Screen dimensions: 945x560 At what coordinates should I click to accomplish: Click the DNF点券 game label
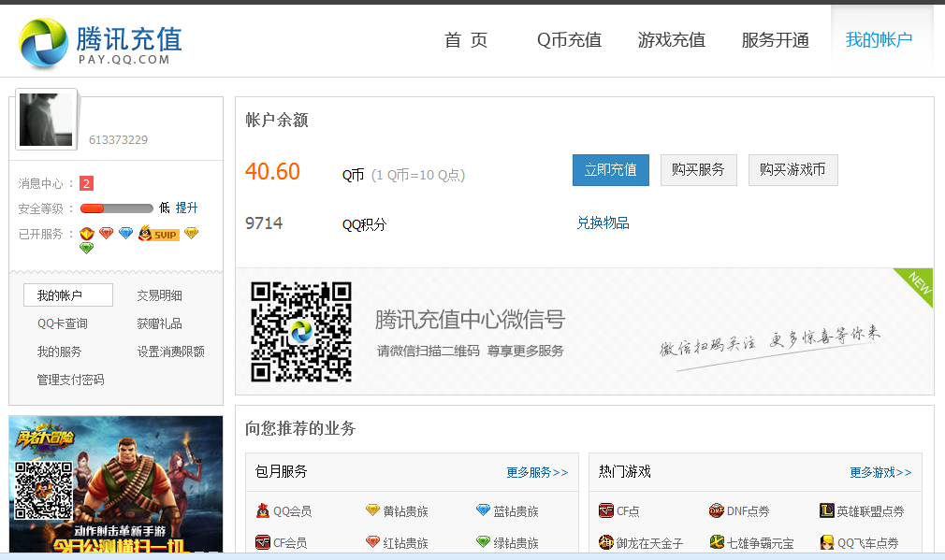tap(749, 511)
